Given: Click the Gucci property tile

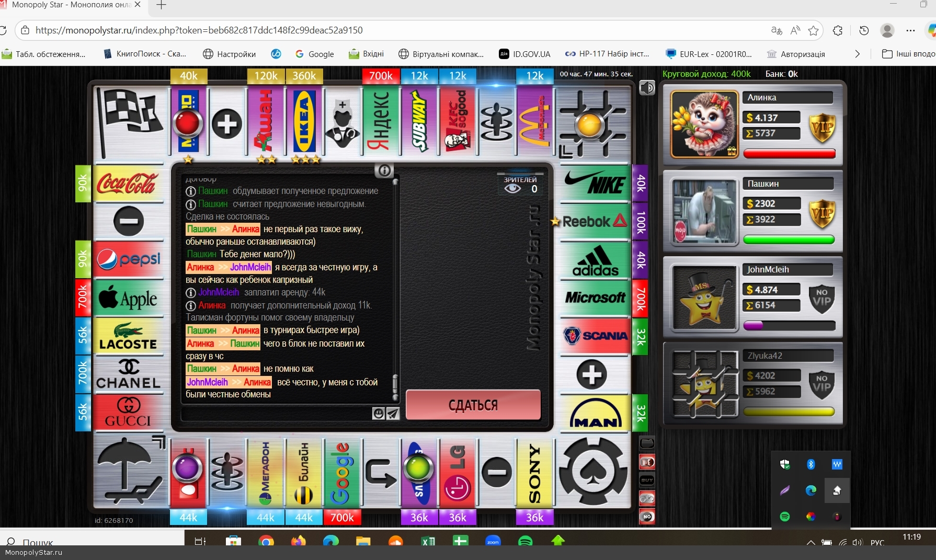Looking at the screenshot, I should coord(128,413).
